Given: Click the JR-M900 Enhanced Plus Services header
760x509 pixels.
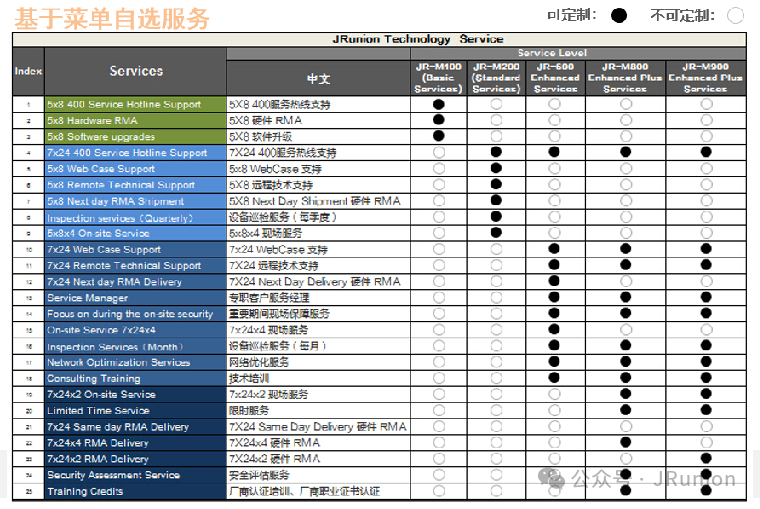Looking at the screenshot, I should tap(706, 77).
